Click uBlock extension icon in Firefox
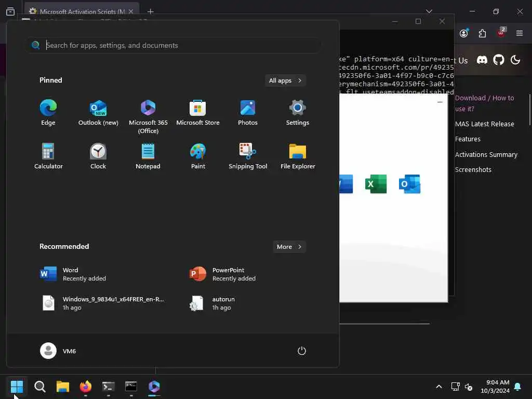 click(501, 32)
